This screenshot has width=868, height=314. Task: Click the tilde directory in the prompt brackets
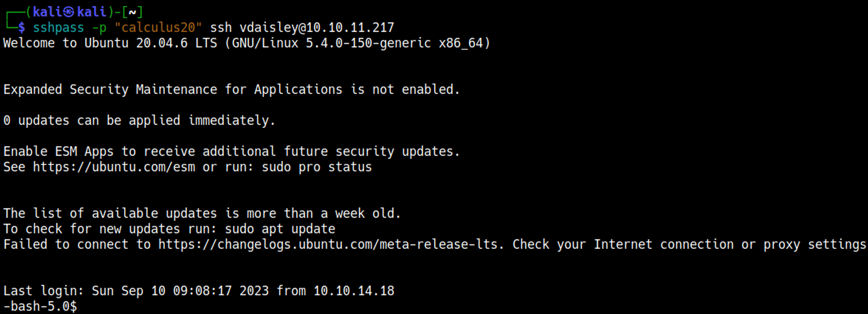pos(132,12)
